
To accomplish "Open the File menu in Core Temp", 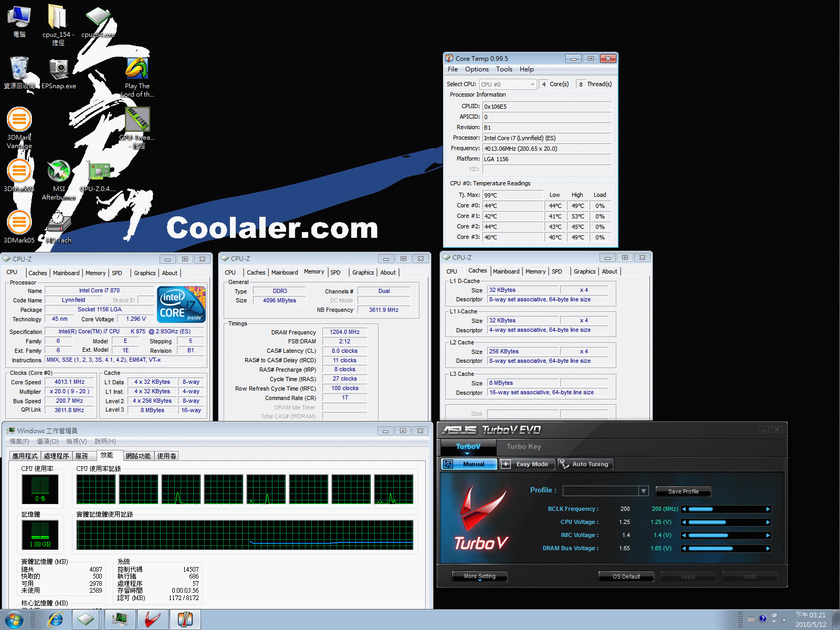I will coord(453,69).
